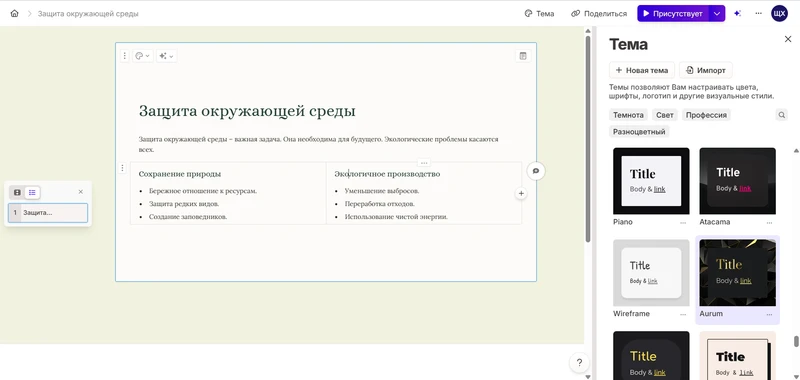Add a comment with the speech bubble icon
This screenshot has height=380, width=800.
(536, 171)
